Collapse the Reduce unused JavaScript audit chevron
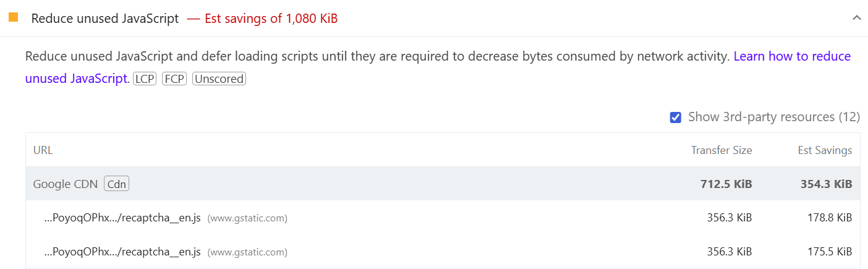The image size is (868, 269). point(856,18)
